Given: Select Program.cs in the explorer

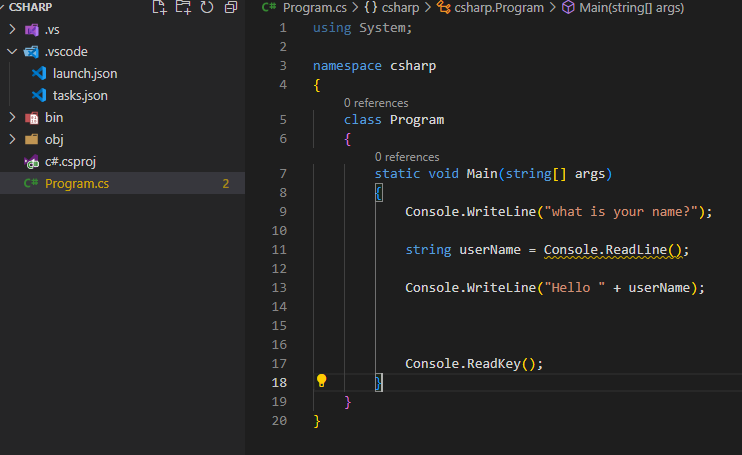Looking at the screenshot, I should click(x=122, y=183).
